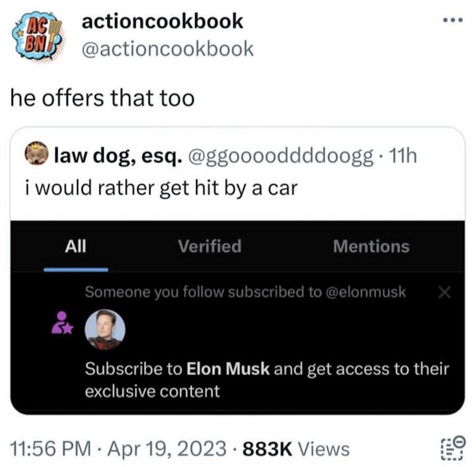Switch to the Verified tab
The width and height of the screenshot is (476, 467).
209,246
